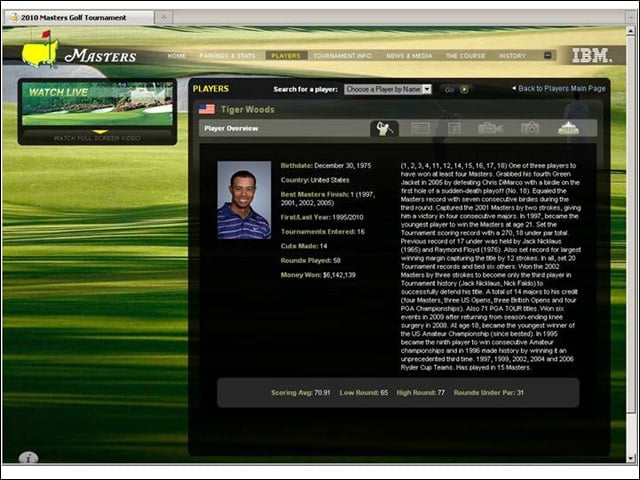Click the new tab button
The image size is (640, 480).
164,18
